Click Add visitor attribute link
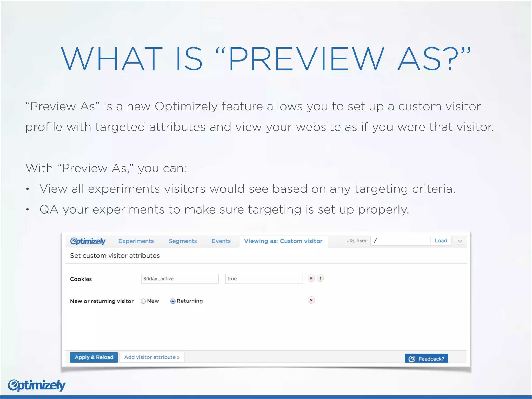 click(x=152, y=357)
